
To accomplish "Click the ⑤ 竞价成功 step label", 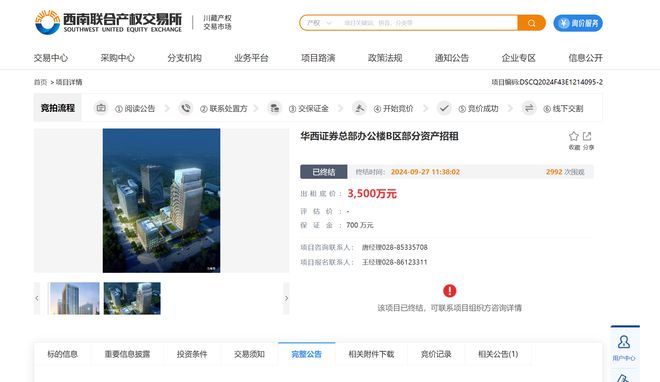I will point(478,109).
